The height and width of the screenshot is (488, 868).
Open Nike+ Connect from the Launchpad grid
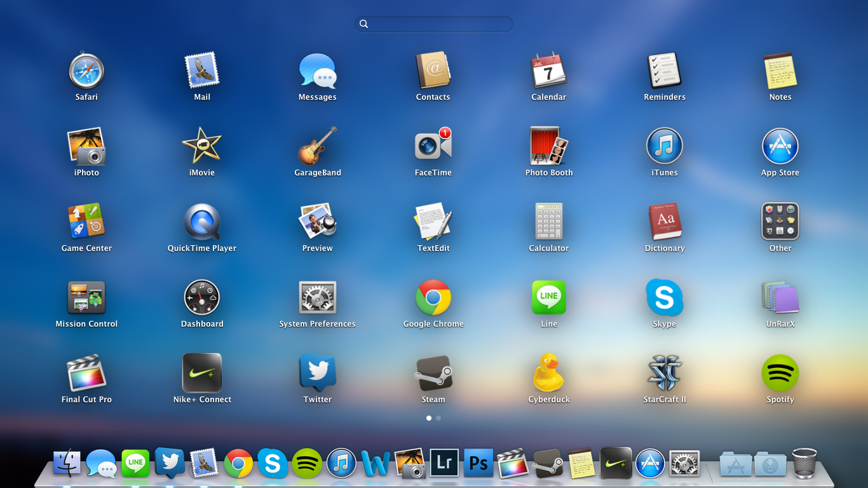(202, 373)
